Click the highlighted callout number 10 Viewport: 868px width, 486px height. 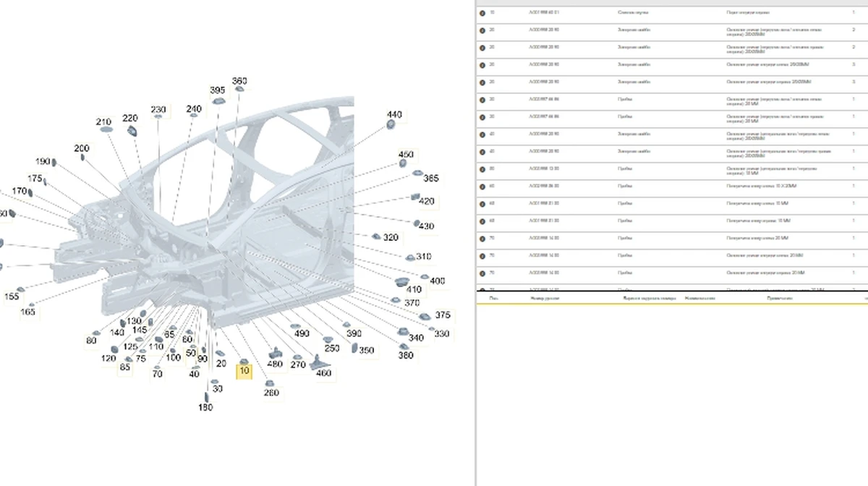click(244, 371)
